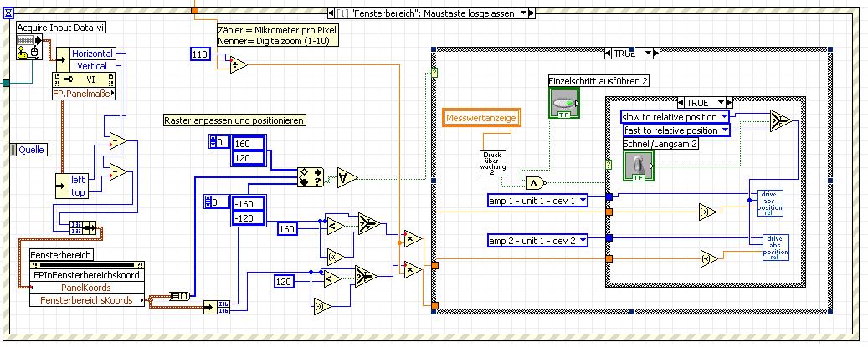868x347 pixels.
Task: Click the lower drive abs position rel subVI
Action: pyautogui.click(x=776, y=248)
